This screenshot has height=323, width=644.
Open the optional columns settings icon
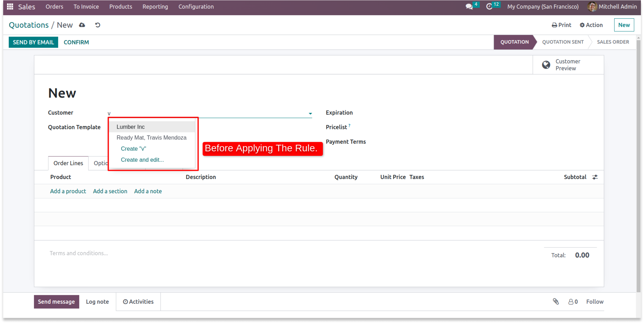pyautogui.click(x=595, y=177)
